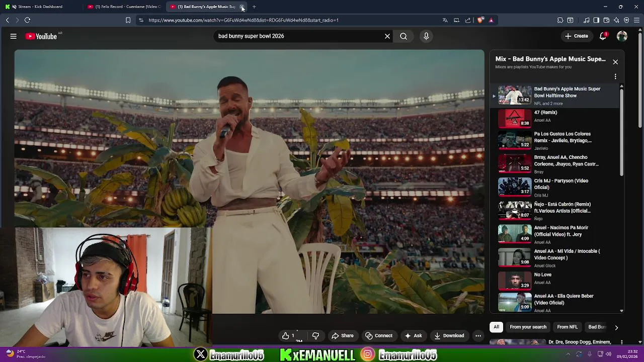644x362 pixels.
Task: Open Bad Bunny's Apple Music Halftime Show item
Action: pos(556,95)
